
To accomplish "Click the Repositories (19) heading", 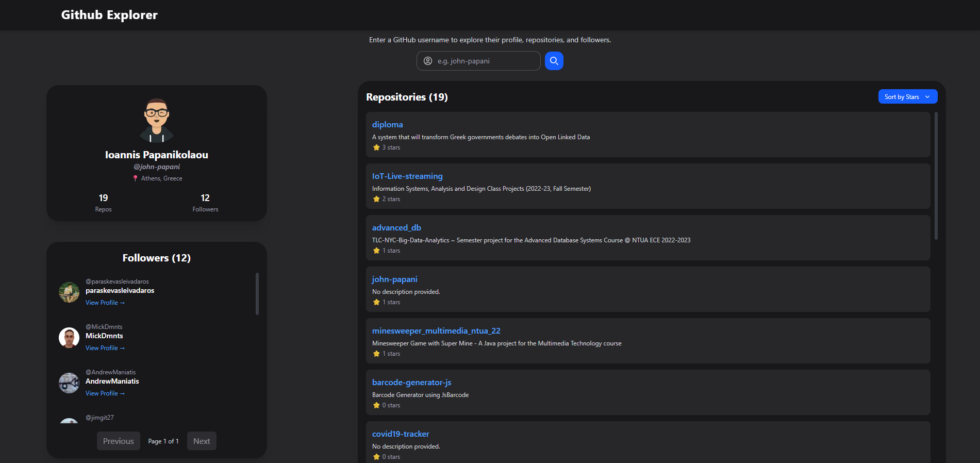I will (407, 97).
